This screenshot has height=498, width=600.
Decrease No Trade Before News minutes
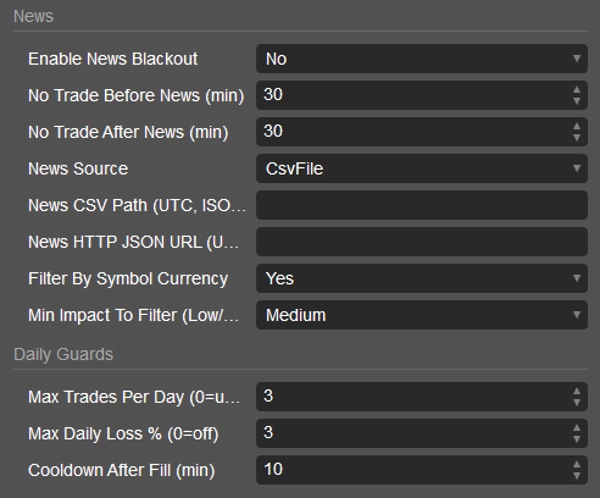(576, 101)
